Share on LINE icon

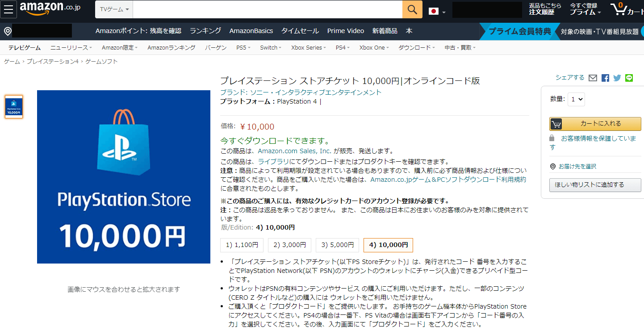click(x=629, y=78)
